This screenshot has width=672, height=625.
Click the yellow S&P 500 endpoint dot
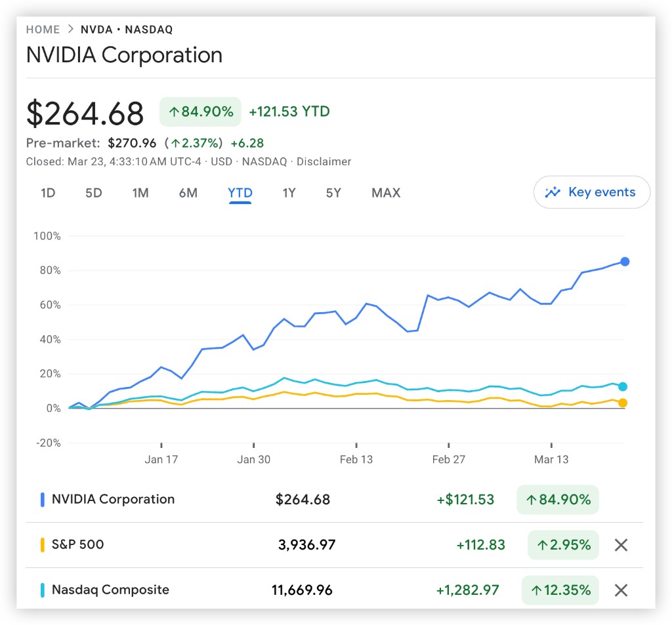pyautogui.click(x=623, y=403)
